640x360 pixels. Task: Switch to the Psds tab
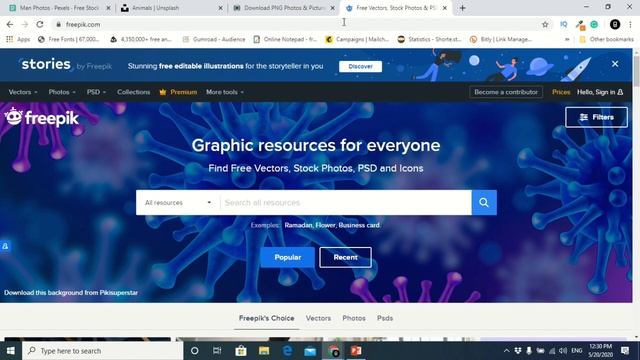(385, 318)
